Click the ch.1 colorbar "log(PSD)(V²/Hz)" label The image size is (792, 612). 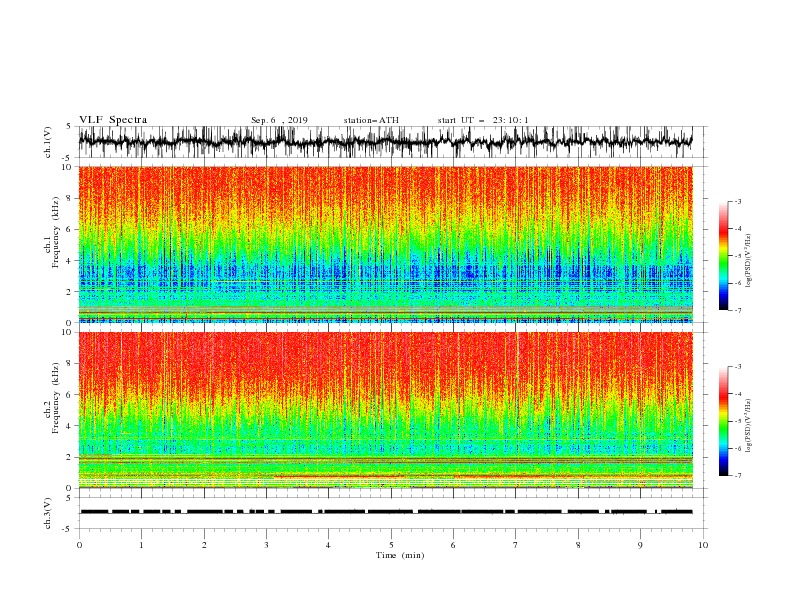[x=748, y=260]
